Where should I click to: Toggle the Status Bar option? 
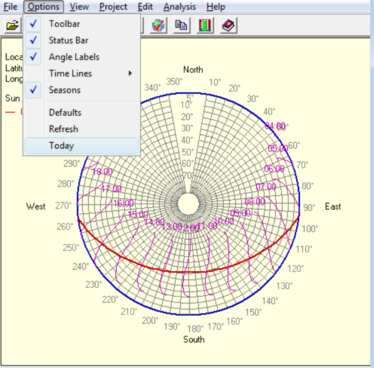pyautogui.click(x=82, y=40)
